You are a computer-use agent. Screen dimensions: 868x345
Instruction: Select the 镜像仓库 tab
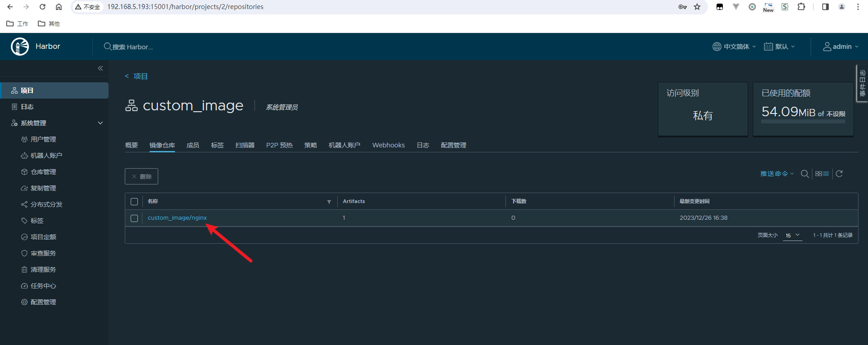click(162, 145)
